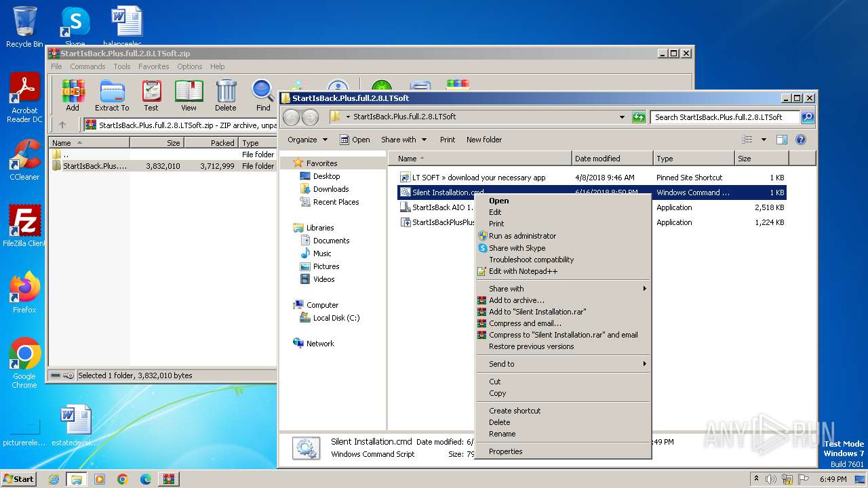Image resolution: width=868 pixels, height=488 pixels.
Task: Click Explorer back navigation button
Action: tap(291, 117)
